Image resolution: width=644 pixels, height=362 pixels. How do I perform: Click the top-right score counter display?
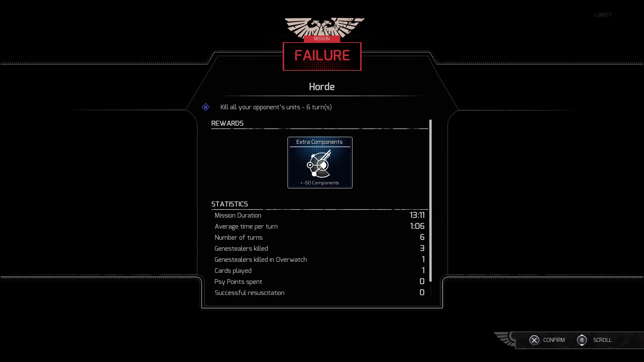tap(602, 15)
